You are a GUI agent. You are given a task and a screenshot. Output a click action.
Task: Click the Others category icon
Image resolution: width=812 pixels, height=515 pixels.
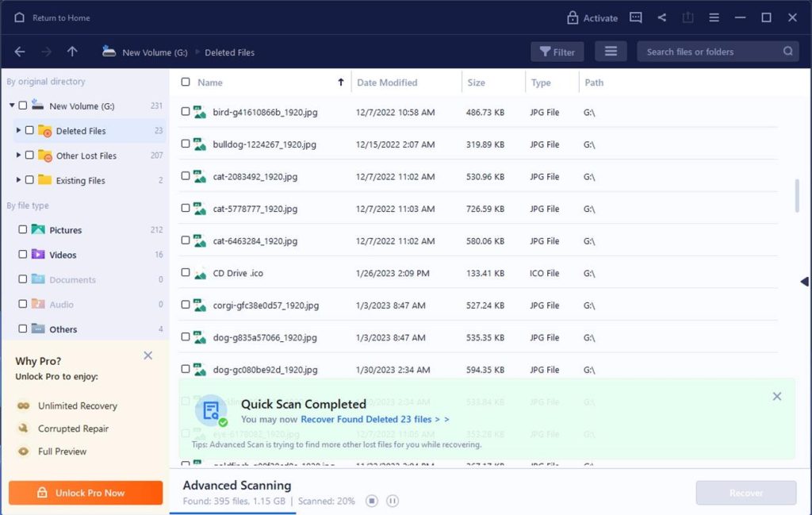38,329
